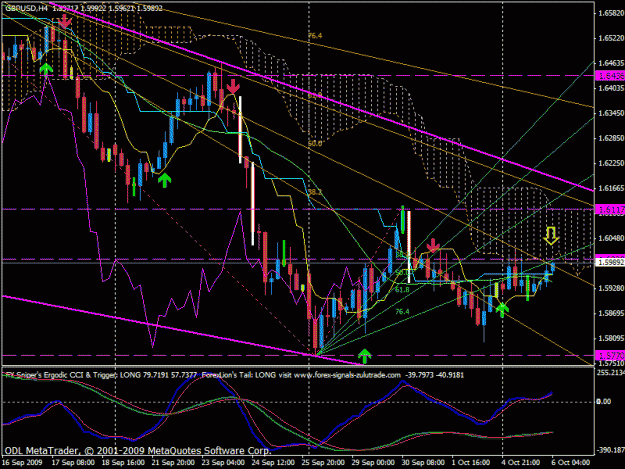
Task: Click the 1.63450 price axis label
Action: [611, 113]
